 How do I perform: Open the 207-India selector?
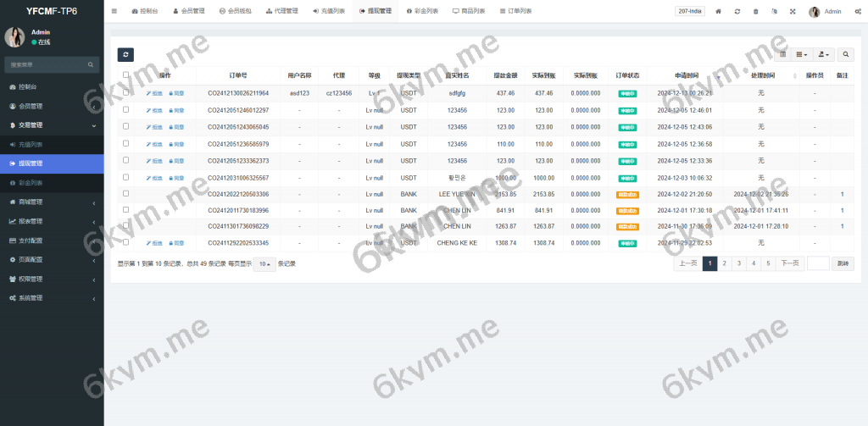(690, 11)
